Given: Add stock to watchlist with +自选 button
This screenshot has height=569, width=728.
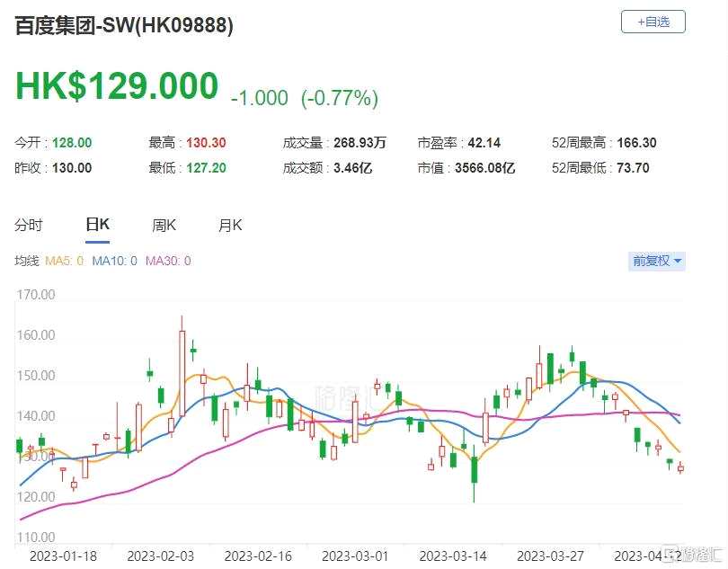Looking at the screenshot, I should (653, 22).
